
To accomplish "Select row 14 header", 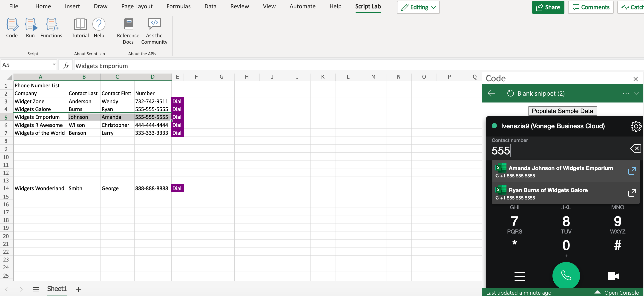I will coord(6,188).
